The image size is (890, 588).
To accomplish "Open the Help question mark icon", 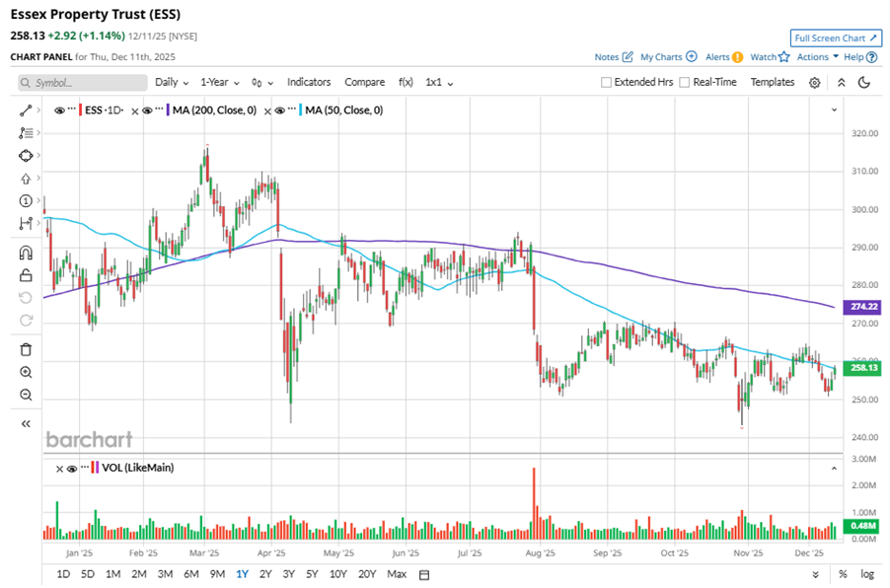I will [872, 57].
